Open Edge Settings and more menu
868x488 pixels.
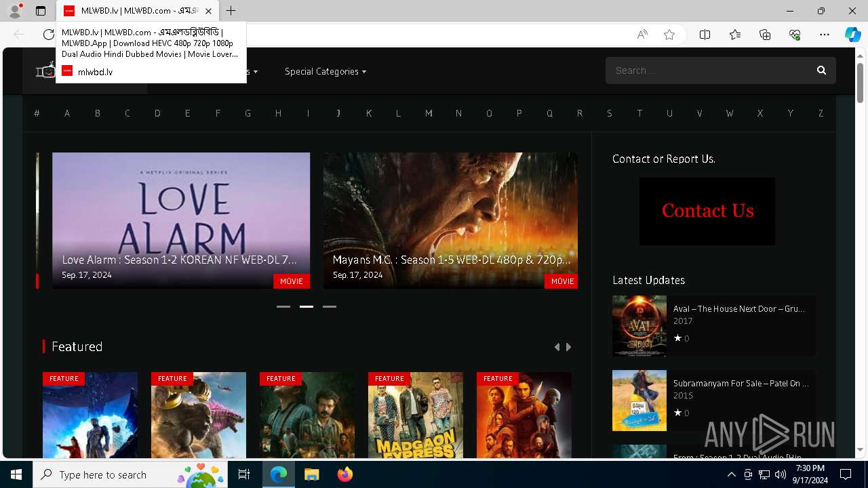tap(825, 35)
